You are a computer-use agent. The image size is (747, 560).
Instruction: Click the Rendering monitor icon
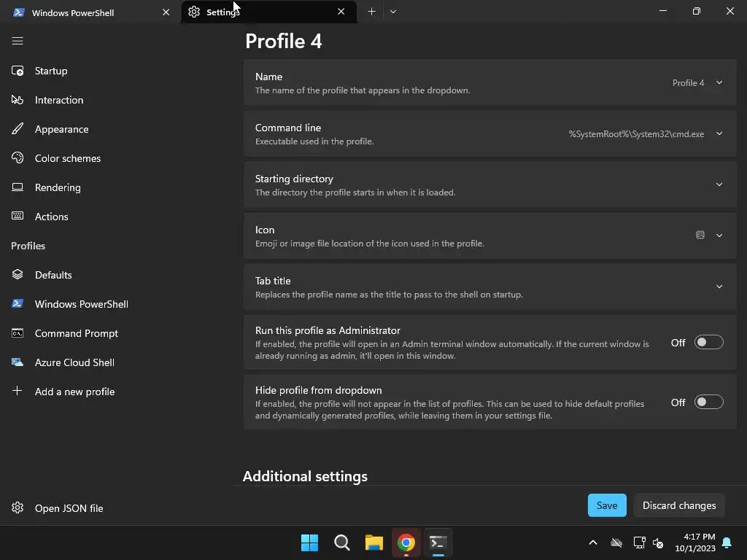(x=18, y=187)
